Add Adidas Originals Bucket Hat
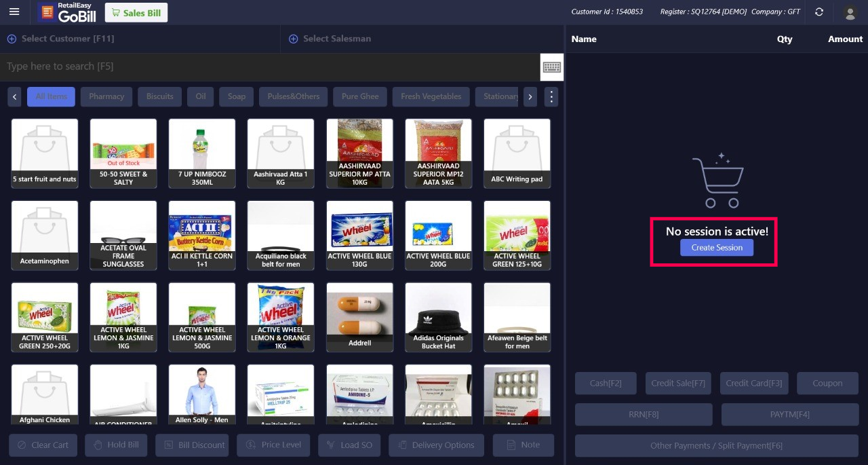 point(438,318)
